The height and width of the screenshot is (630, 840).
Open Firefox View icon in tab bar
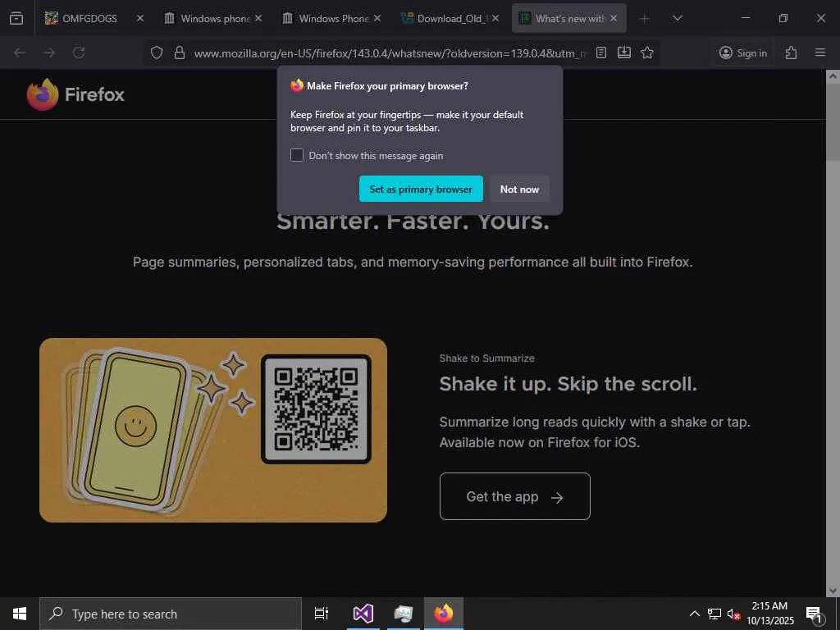16,18
